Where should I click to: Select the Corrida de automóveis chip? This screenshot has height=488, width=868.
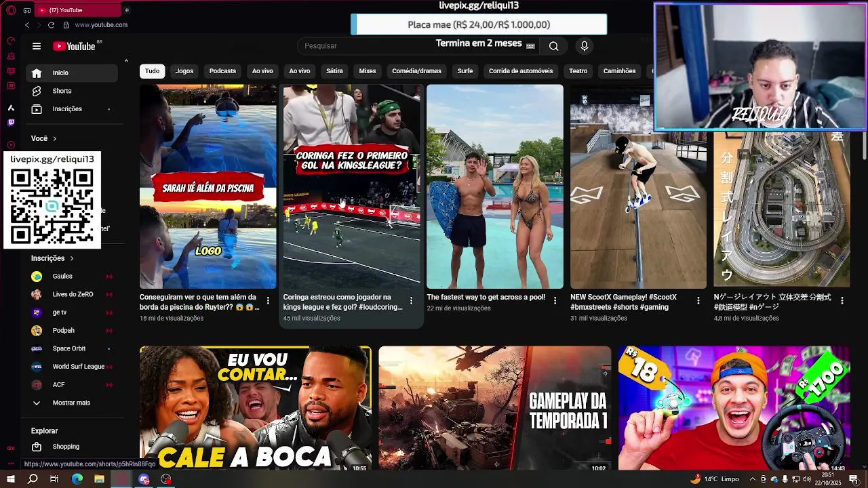coord(521,71)
